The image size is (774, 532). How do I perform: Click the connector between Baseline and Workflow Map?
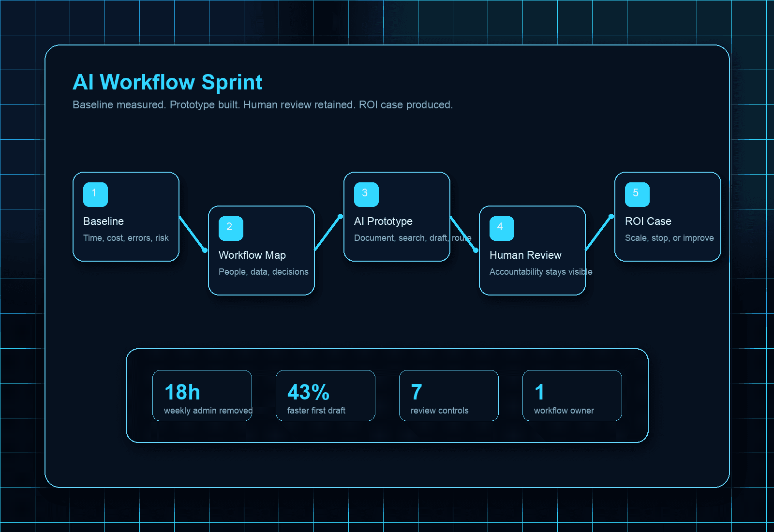[193, 234]
